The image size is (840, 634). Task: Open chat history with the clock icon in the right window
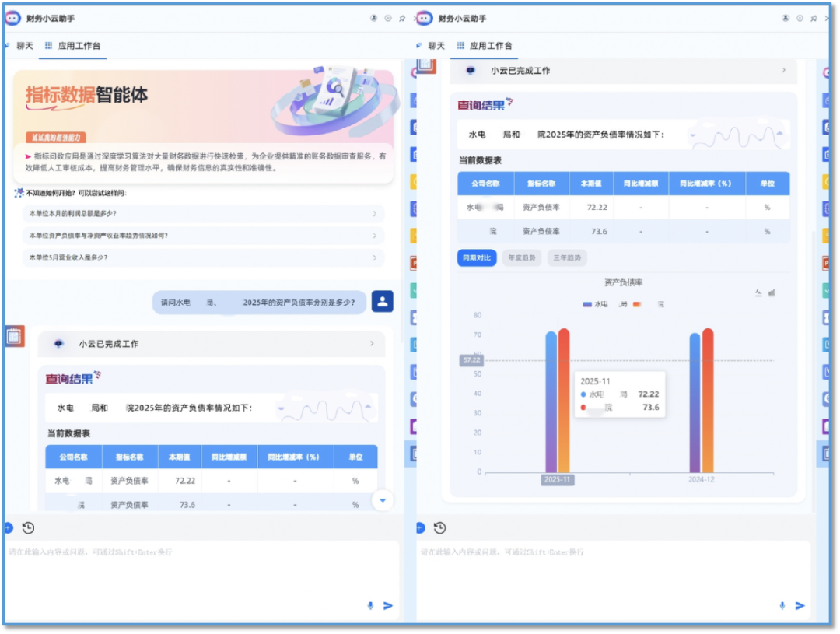point(439,528)
